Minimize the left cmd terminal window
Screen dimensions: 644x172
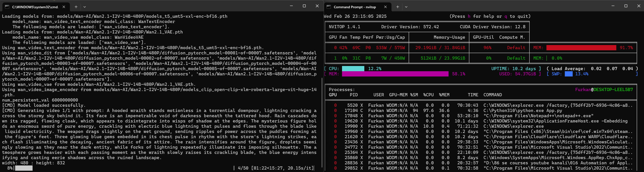point(291,6)
